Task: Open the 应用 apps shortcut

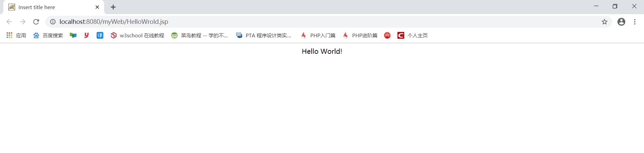Action: [x=16, y=35]
